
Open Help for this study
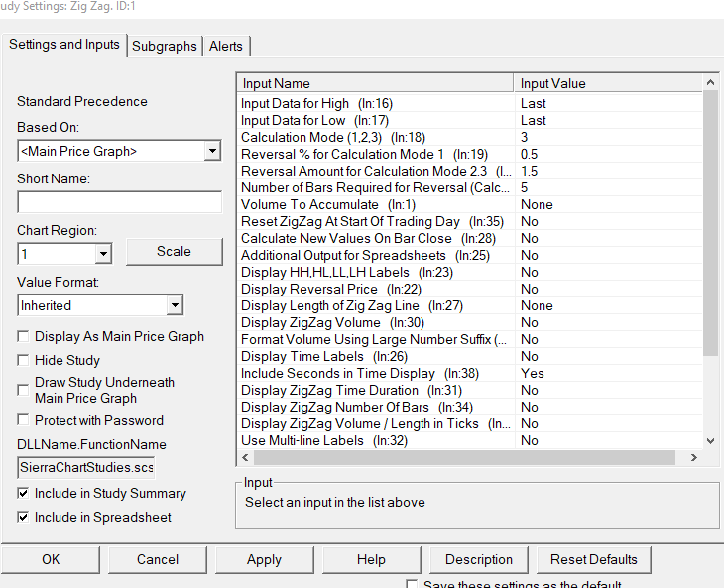[371, 559]
